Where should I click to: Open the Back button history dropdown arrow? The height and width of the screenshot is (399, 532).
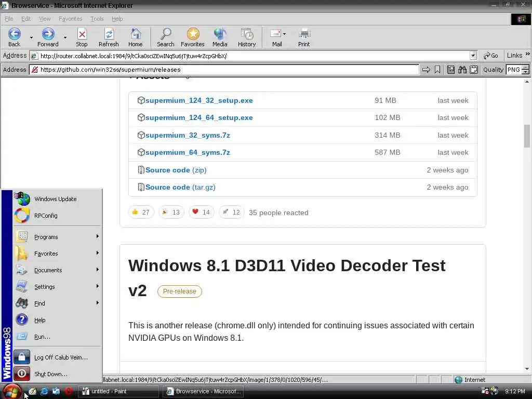pos(31,37)
